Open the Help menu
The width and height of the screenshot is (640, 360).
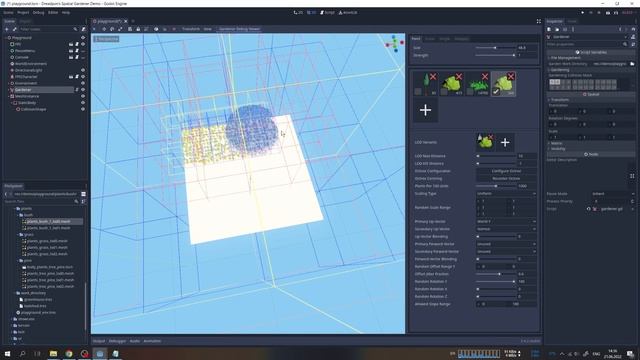(x=66, y=13)
